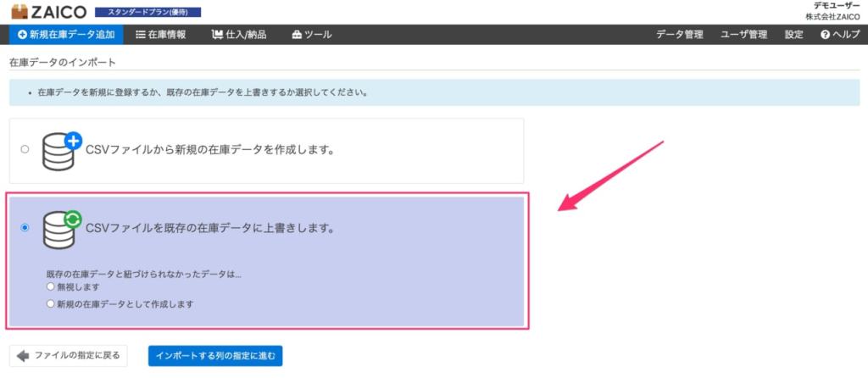Click CSVファイルを既存の在庫データに上書きします label

coord(210,228)
